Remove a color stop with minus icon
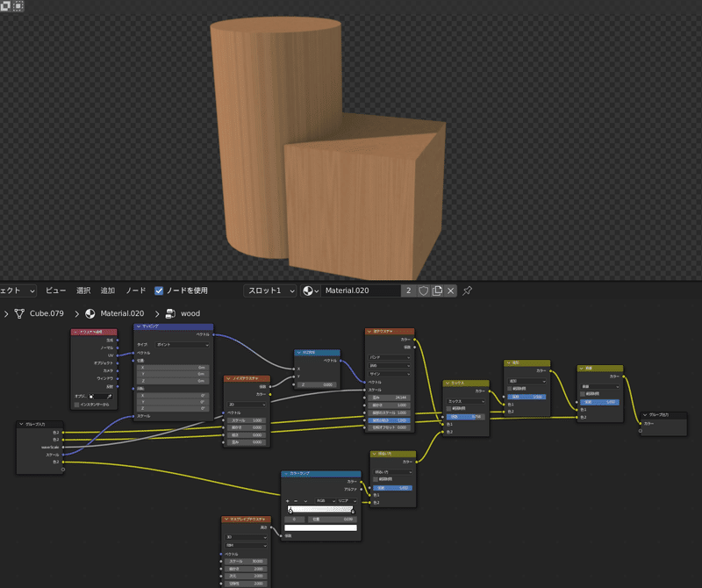 tap(296, 500)
